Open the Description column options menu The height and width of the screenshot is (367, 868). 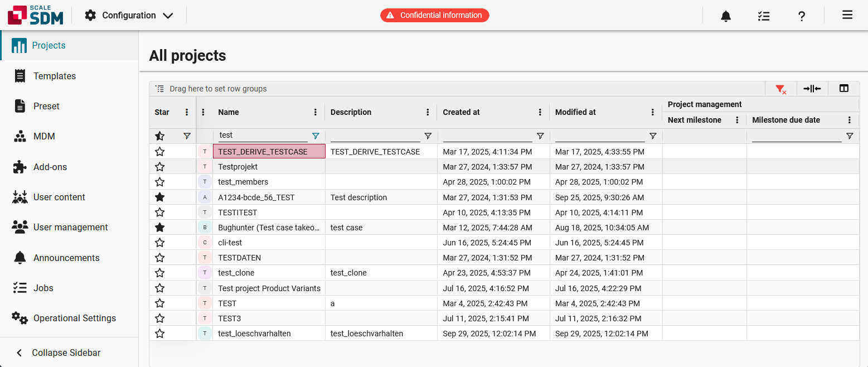[x=428, y=112]
